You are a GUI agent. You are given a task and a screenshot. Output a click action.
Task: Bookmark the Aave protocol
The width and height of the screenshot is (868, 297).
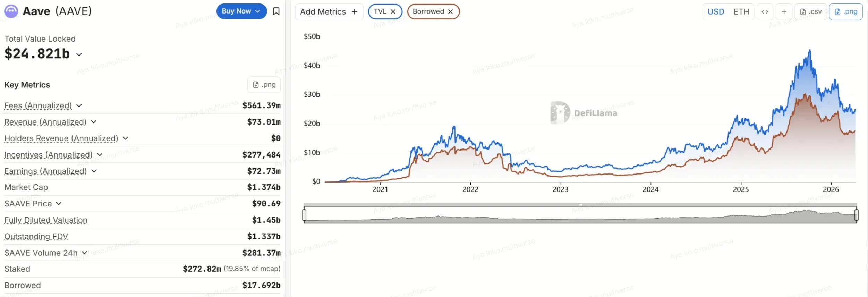(276, 11)
